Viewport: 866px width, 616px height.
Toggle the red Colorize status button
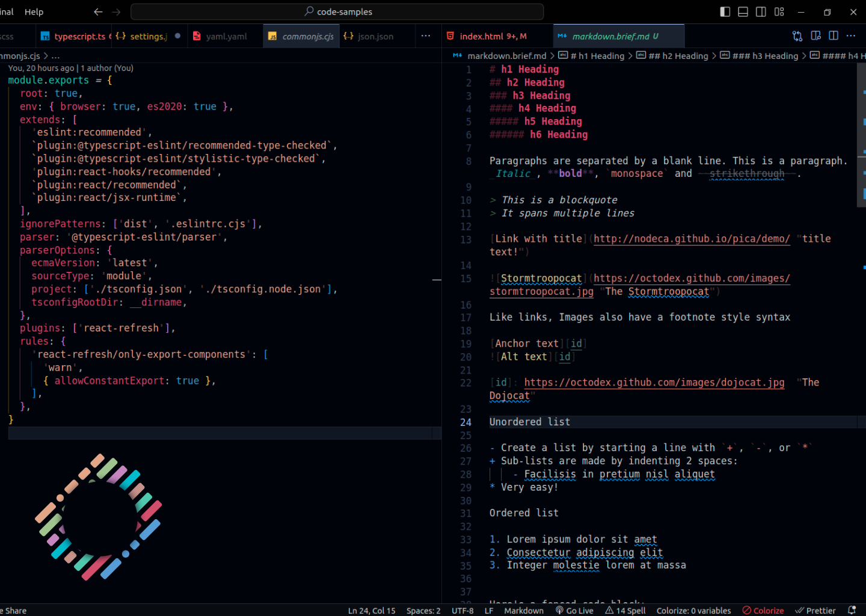pyautogui.click(x=763, y=611)
